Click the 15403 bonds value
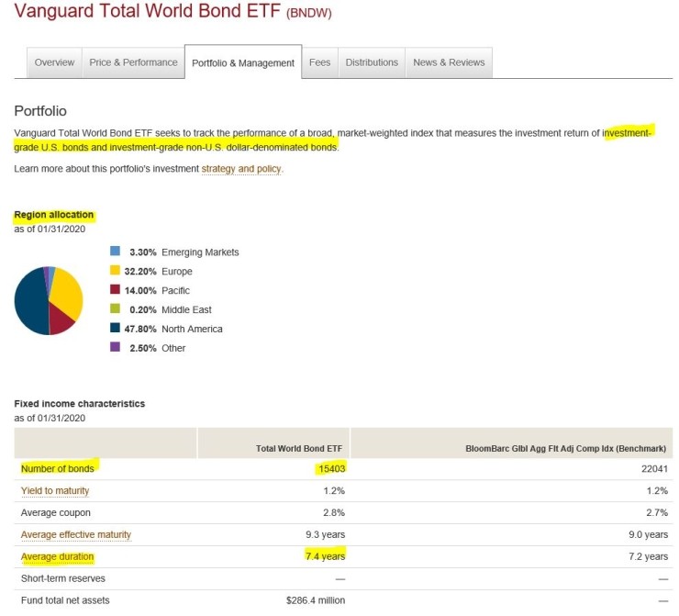679x616 pixels. [x=332, y=469]
